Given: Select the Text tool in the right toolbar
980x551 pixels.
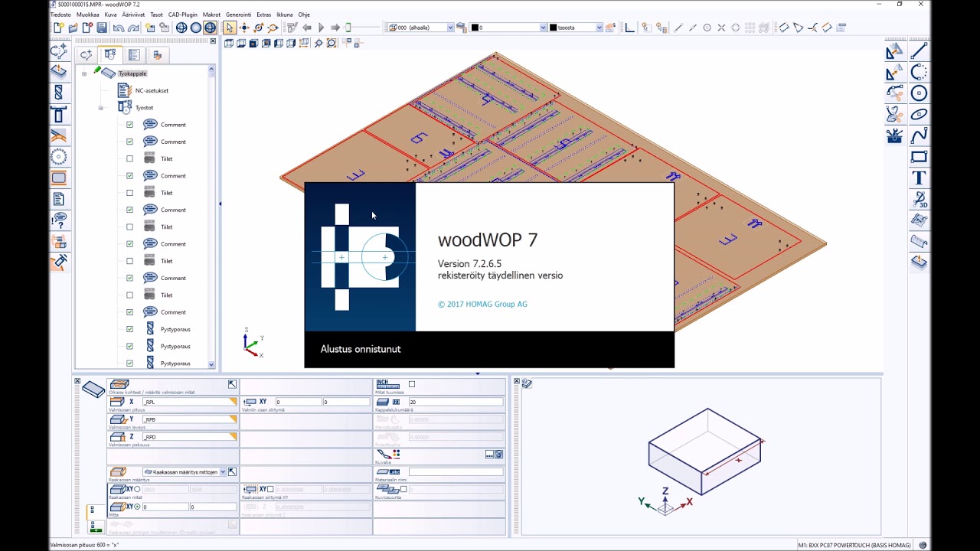Looking at the screenshot, I should [919, 178].
